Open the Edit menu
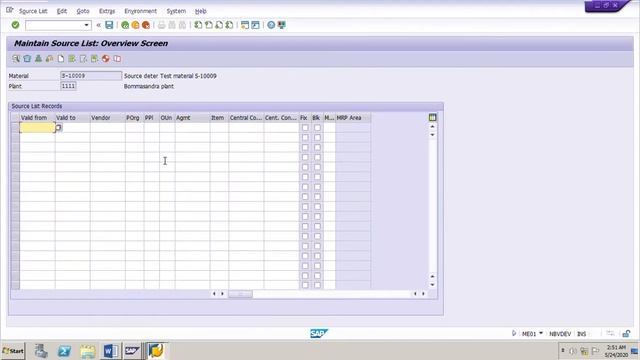Image resolution: width=640 pixels, height=360 pixels. 62,11
